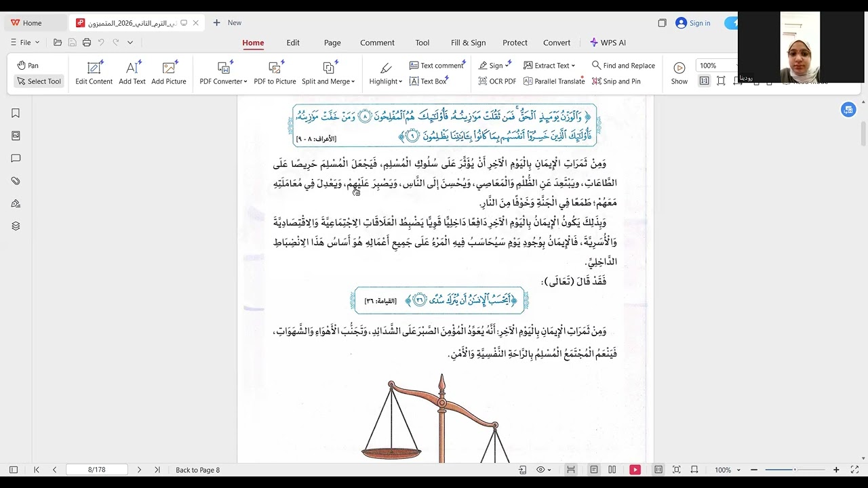Toggle the navigation pane in status bar
The height and width of the screenshot is (488, 868).
click(x=13, y=470)
